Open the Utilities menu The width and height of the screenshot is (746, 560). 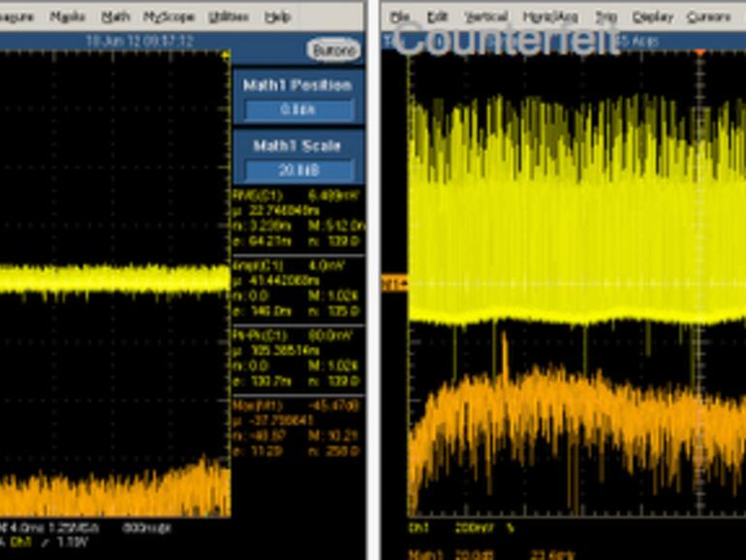click(x=228, y=16)
